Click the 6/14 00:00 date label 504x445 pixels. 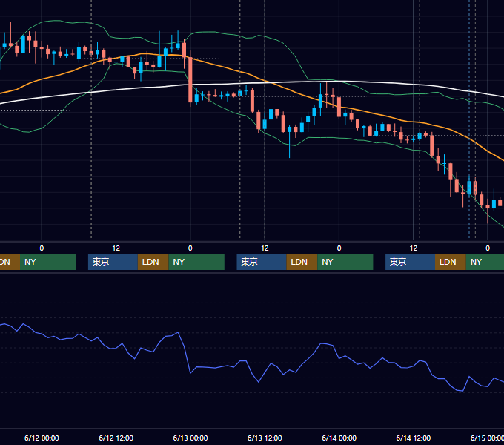click(x=339, y=438)
